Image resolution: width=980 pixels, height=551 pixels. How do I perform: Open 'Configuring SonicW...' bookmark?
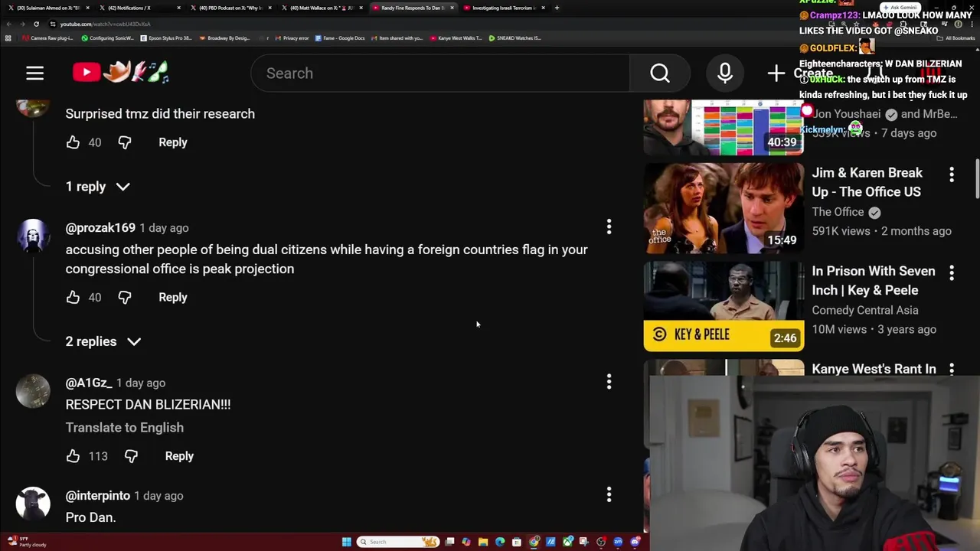click(108, 38)
